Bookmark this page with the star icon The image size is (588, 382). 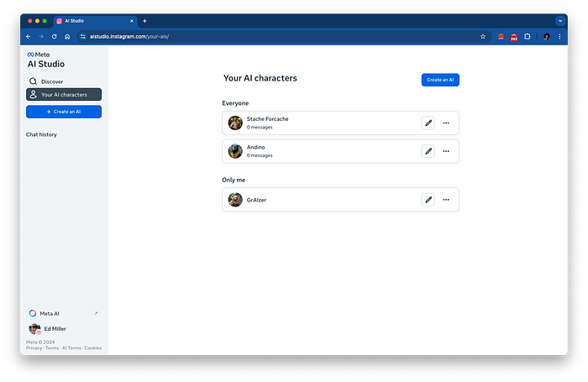(483, 36)
